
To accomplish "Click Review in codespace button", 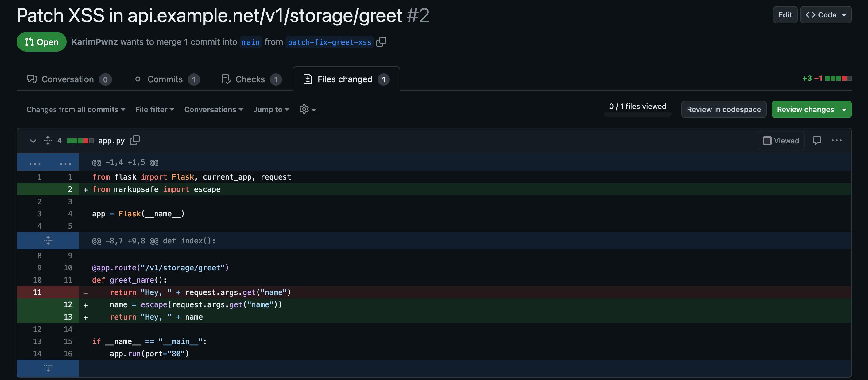I will click(723, 109).
